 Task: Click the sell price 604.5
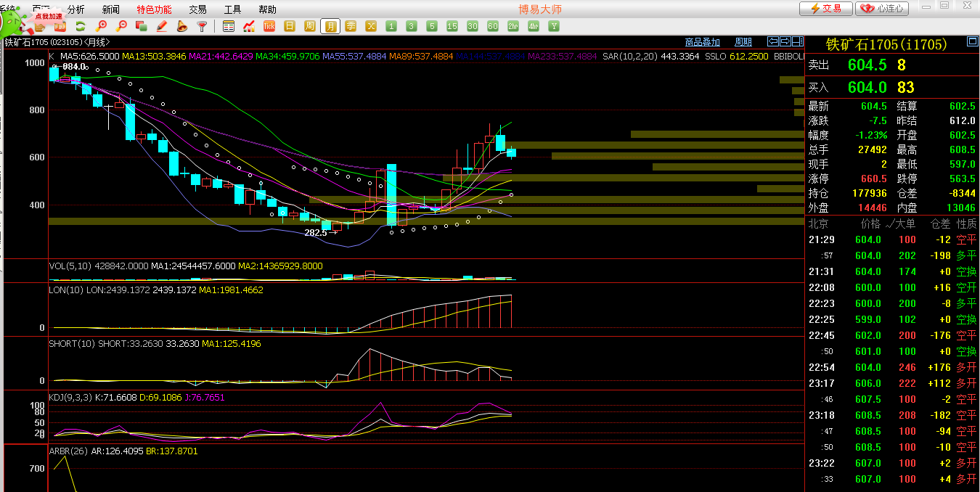point(867,65)
